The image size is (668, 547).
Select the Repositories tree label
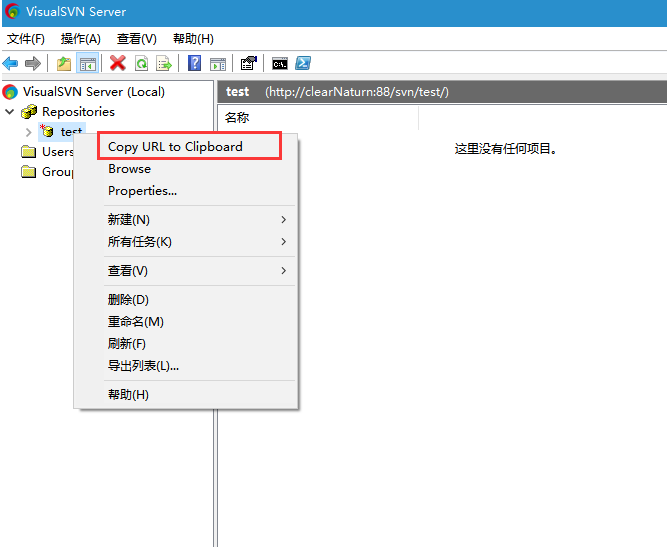tap(78, 112)
